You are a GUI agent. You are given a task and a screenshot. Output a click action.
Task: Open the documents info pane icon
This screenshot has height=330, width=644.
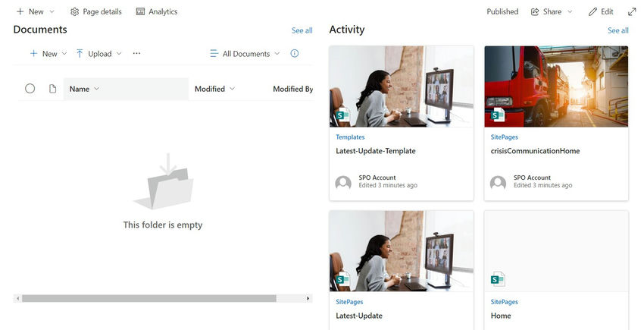(x=295, y=54)
